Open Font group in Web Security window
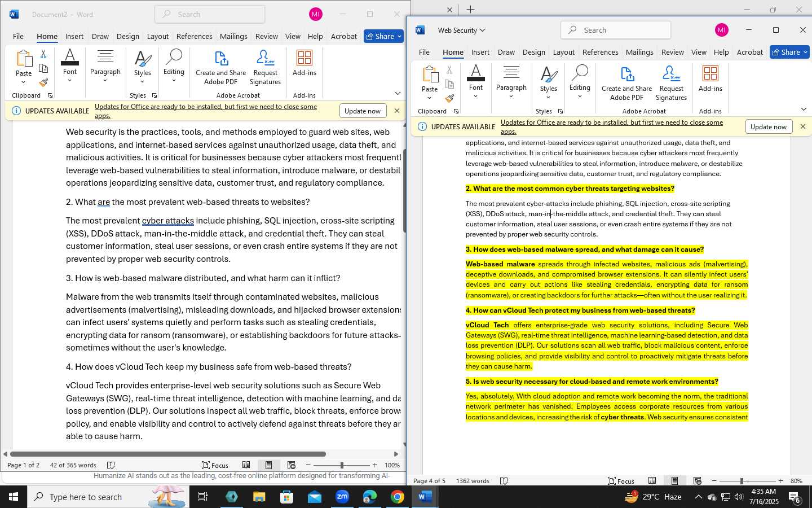Image resolution: width=812 pixels, height=508 pixels. [476, 81]
